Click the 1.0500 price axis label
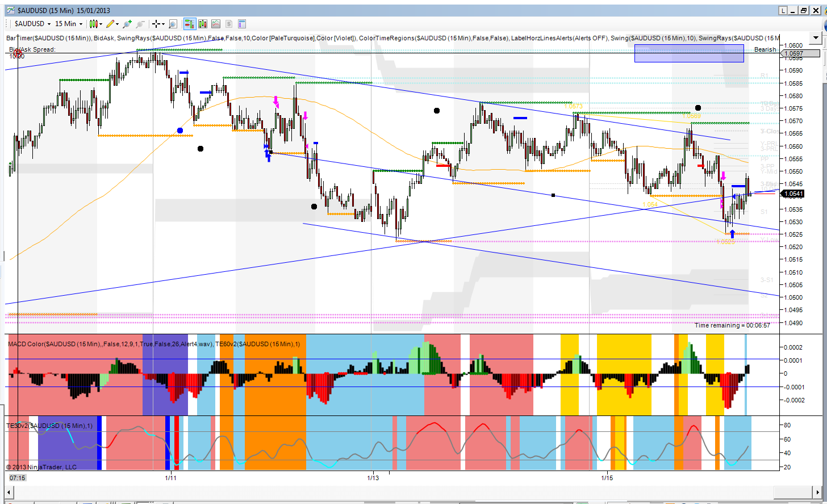This screenshot has height=504, width=827. pyautogui.click(x=793, y=297)
